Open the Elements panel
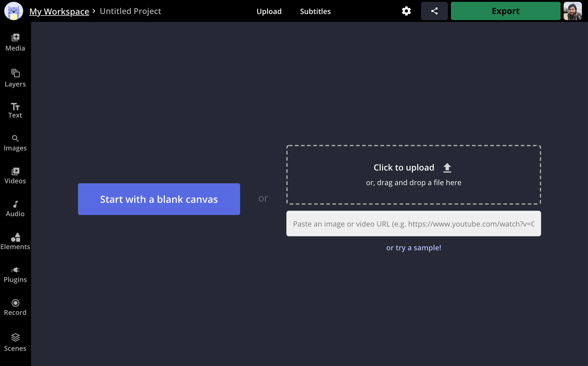 [x=15, y=241]
